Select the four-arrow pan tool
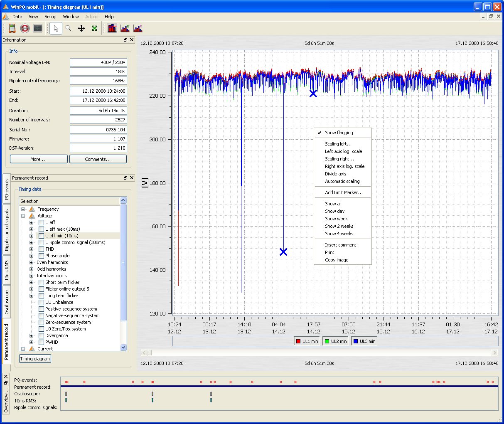Image resolution: width=504 pixels, height=424 pixels. click(x=81, y=28)
